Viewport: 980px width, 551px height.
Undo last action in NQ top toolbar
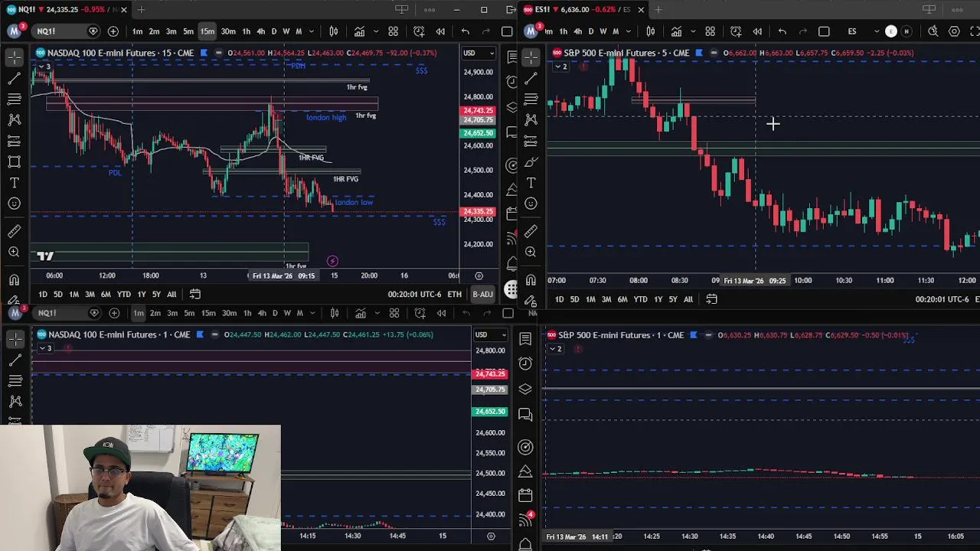click(465, 31)
